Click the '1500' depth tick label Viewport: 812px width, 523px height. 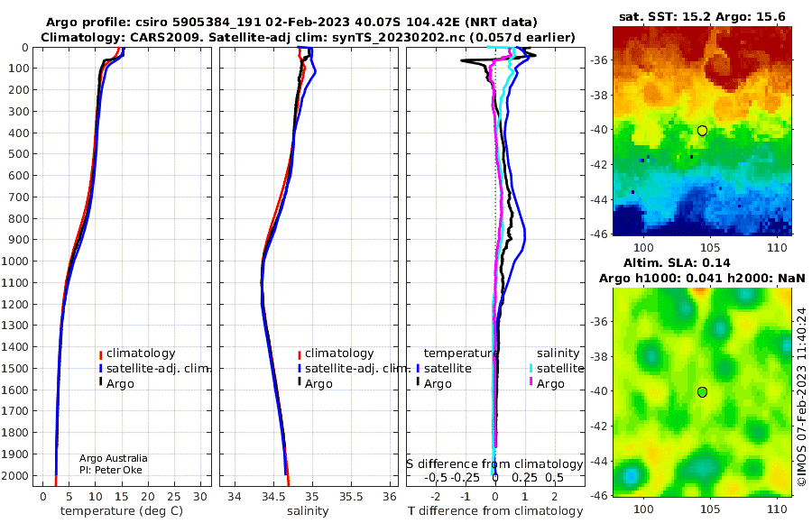[x=15, y=369]
